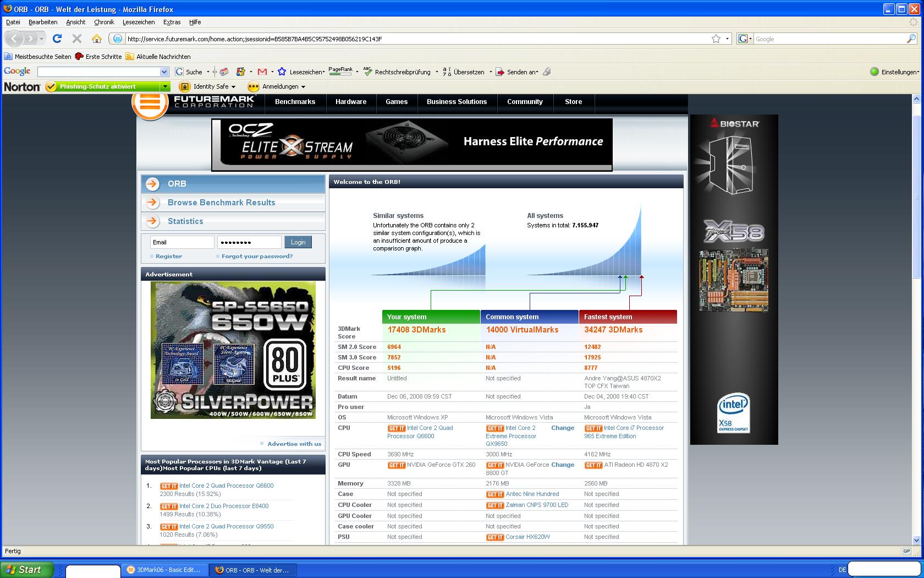
Task: Open Norton Identity Safe
Action: point(208,86)
